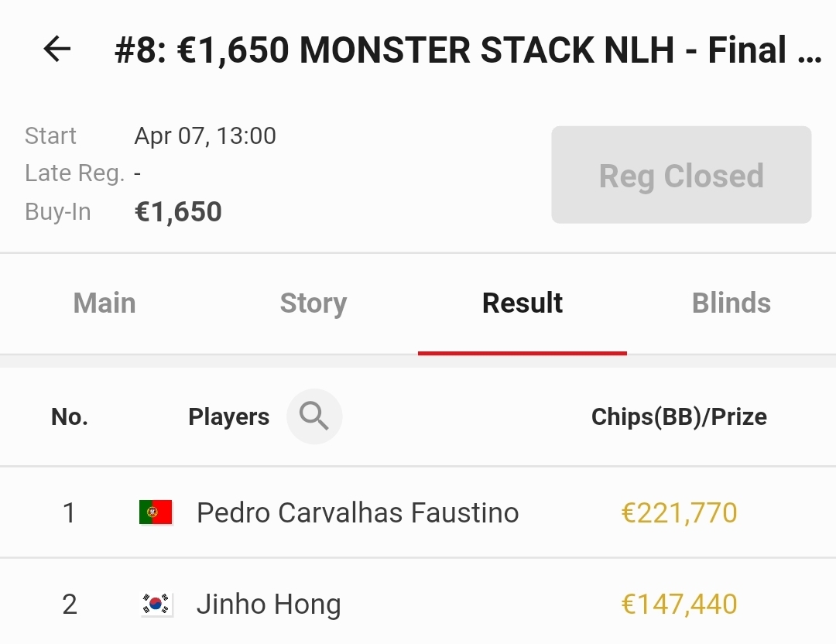This screenshot has height=644, width=836.
Task: Tap the €1,650 Buy-In value
Action: click(x=178, y=212)
